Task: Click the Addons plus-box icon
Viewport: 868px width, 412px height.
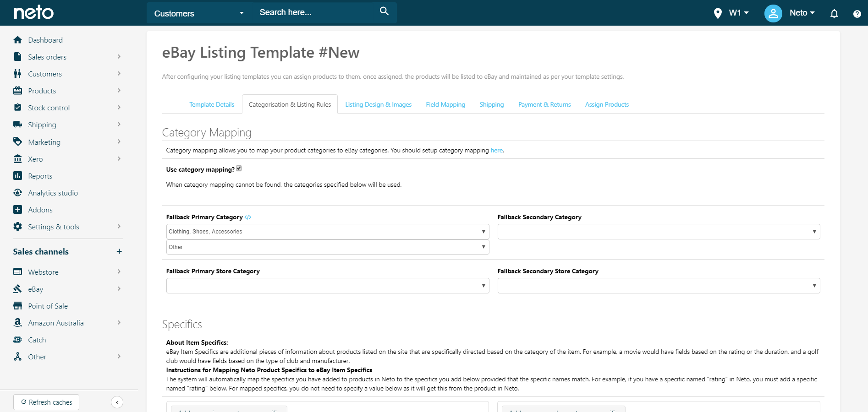Action: coord(18,210)
